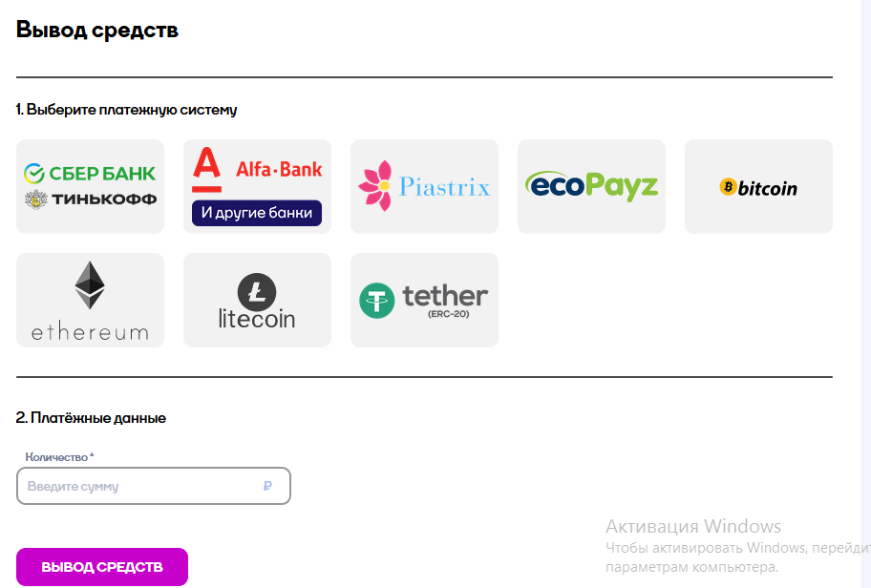The width and height of the screenshot is (871, 588).
Task: Click the pink Piastrix flower icon
Action: [375, 185]
